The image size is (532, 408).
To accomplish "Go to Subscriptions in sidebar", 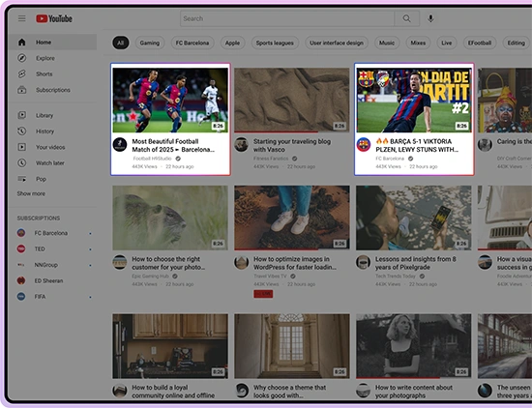I will 53,90.
